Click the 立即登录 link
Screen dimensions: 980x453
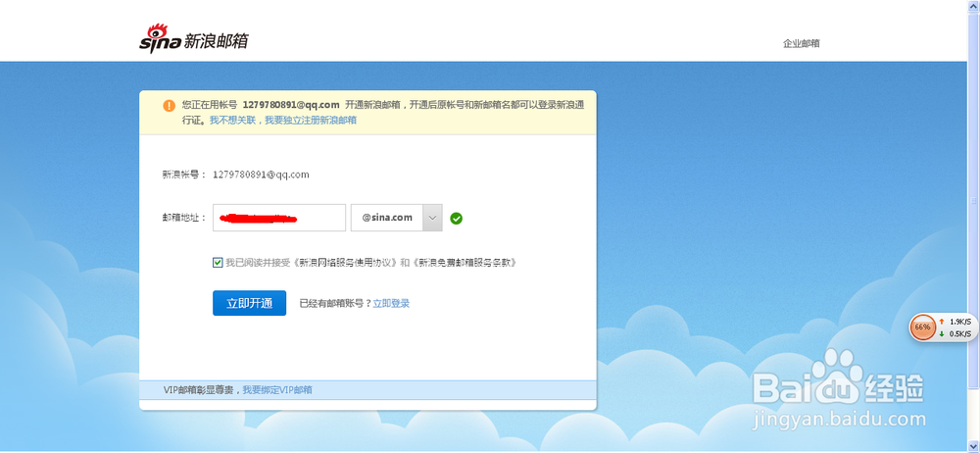click(x=391, y=303)
